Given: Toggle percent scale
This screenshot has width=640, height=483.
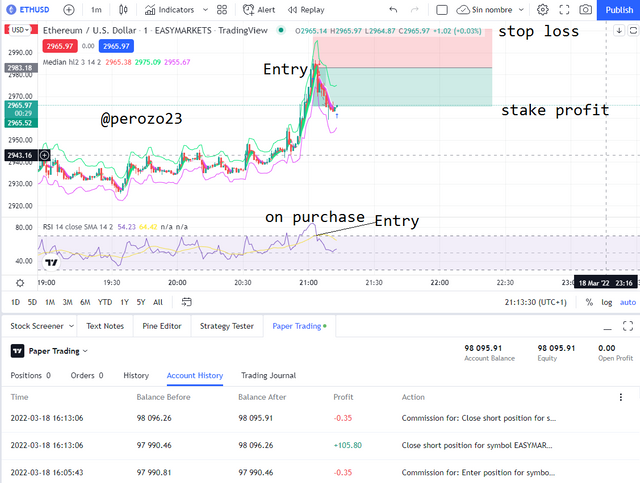Looking at the screenshot, I should pyautogui.click(x=589, y=302).
